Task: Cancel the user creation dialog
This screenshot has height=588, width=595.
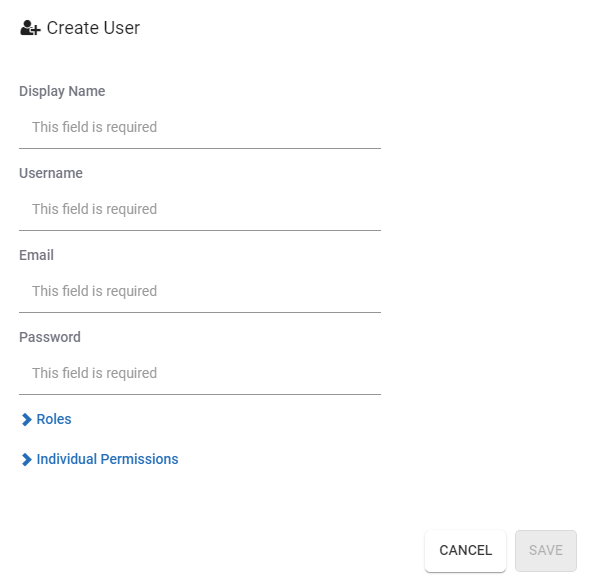Action: pos(465,550)
